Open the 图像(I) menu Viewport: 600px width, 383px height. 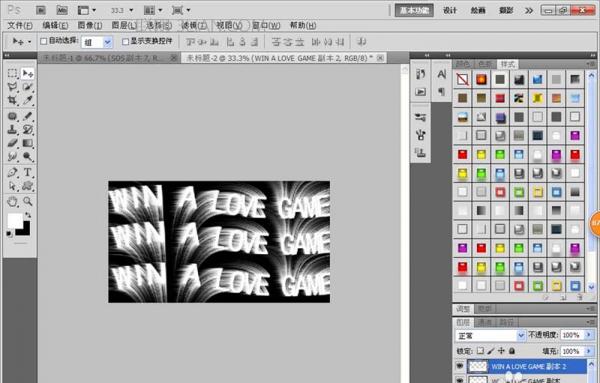point(90,26)
